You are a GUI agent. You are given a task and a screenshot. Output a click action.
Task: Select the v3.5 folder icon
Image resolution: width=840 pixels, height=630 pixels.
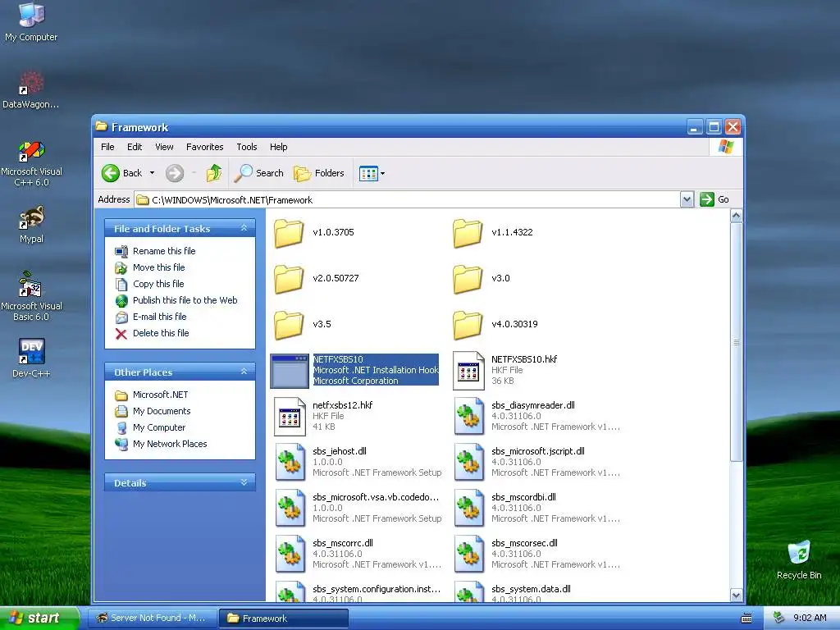pyautogui.click(x=290, y=325)
